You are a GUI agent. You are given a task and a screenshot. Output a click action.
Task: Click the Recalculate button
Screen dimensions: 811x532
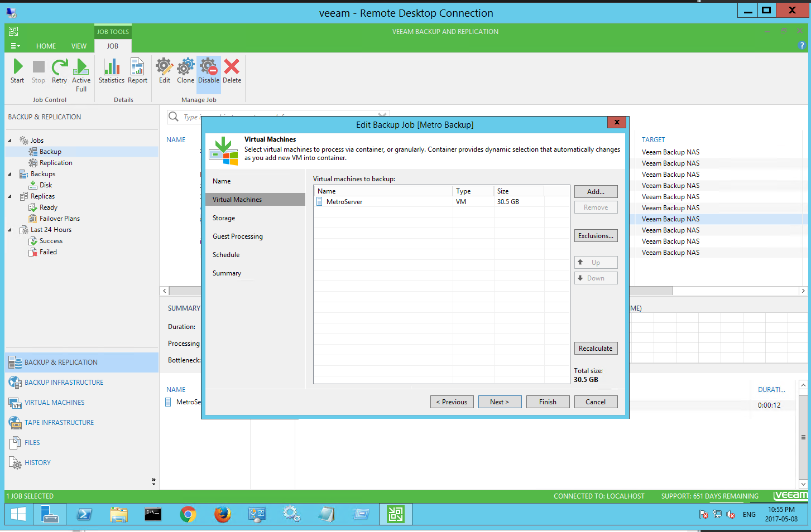pyautogui.click(x=596, y=349)
